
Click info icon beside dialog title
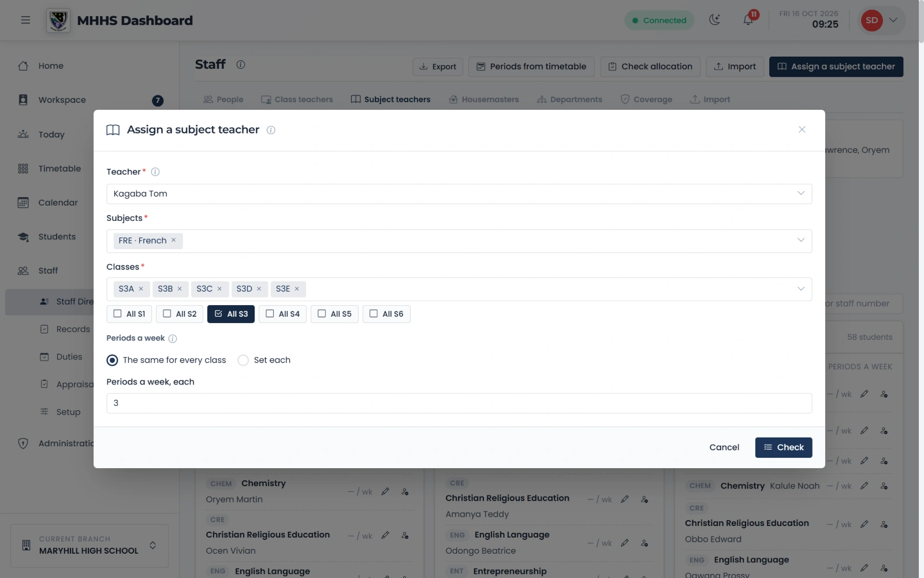pyautogui.click(x=271, y=130)
